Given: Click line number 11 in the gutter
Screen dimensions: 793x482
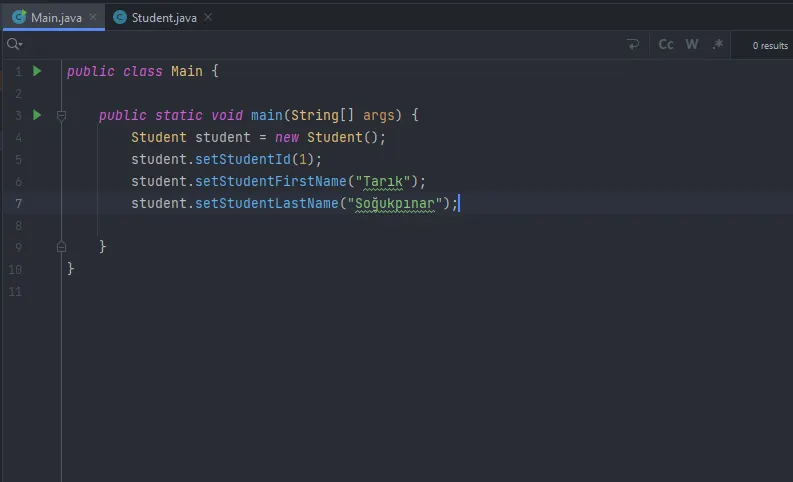Looking at the screenshot, I should click(15, 291).
